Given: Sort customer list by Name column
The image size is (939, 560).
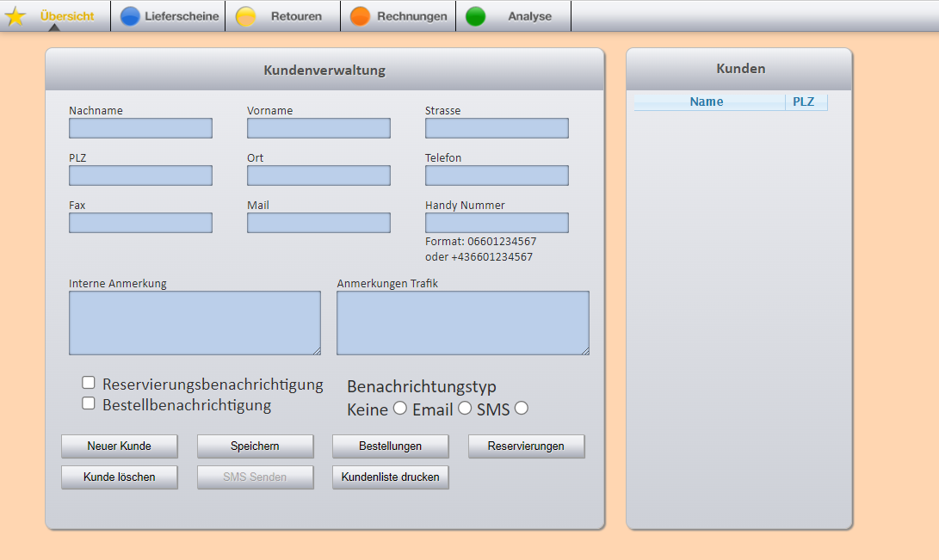Looking at the screenshot, I should tap(707, 102).
